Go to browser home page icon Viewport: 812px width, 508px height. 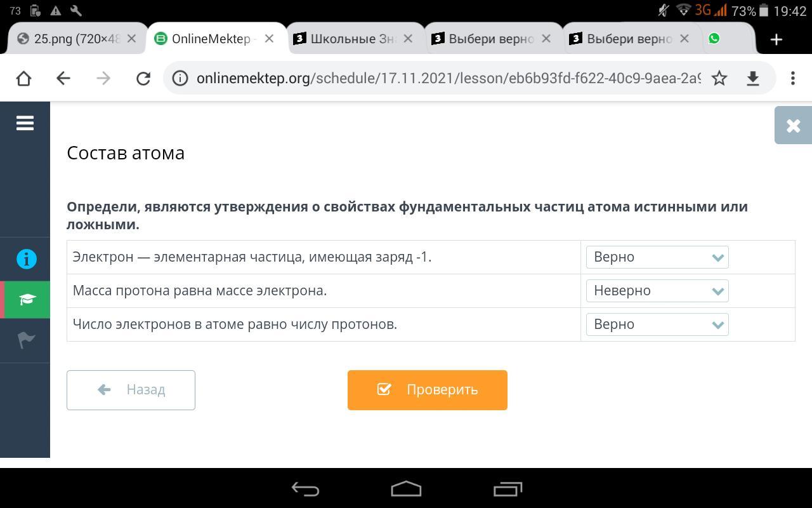click(x=23, y=78)
